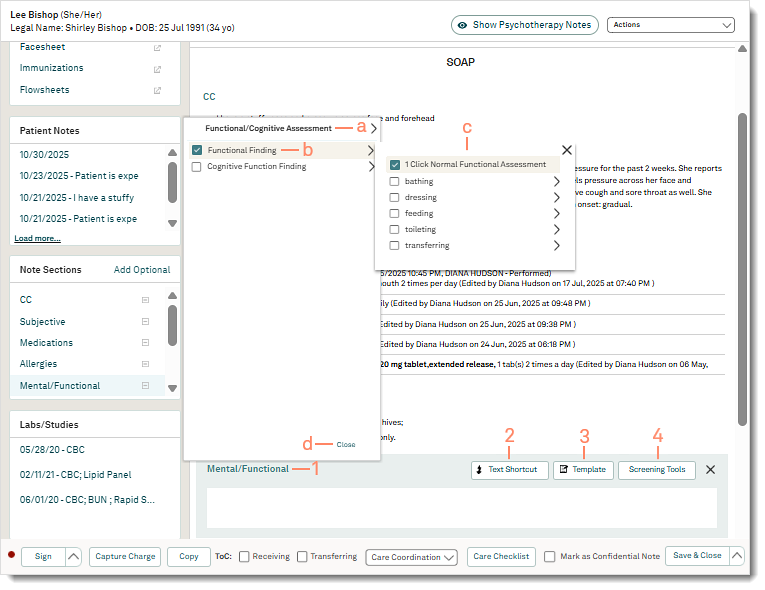Click Flowsheets pop-out icon
This screenshot has height=590, width=765.
[x=157, y=91]
